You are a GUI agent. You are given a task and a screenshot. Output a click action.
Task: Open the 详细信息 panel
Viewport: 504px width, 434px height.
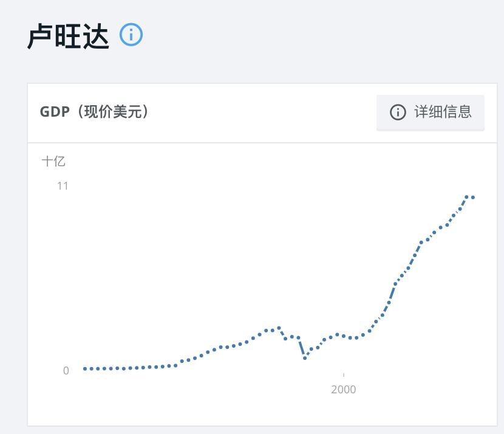431,112
